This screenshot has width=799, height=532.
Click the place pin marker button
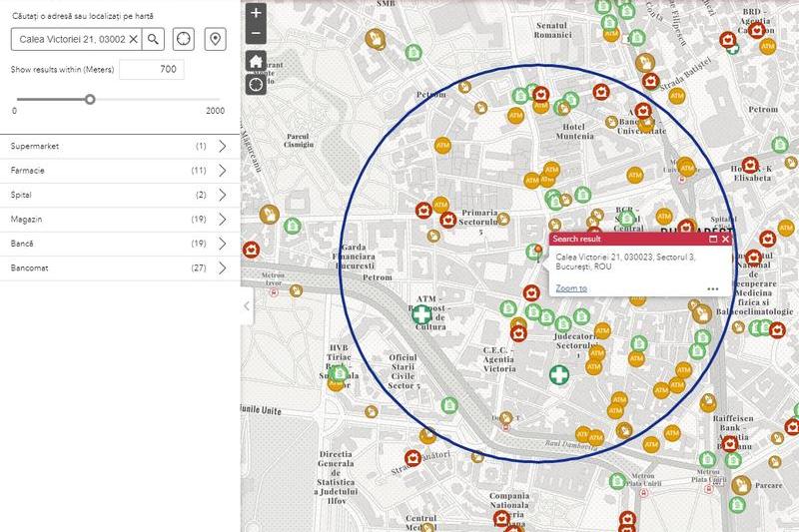[215, 39]
